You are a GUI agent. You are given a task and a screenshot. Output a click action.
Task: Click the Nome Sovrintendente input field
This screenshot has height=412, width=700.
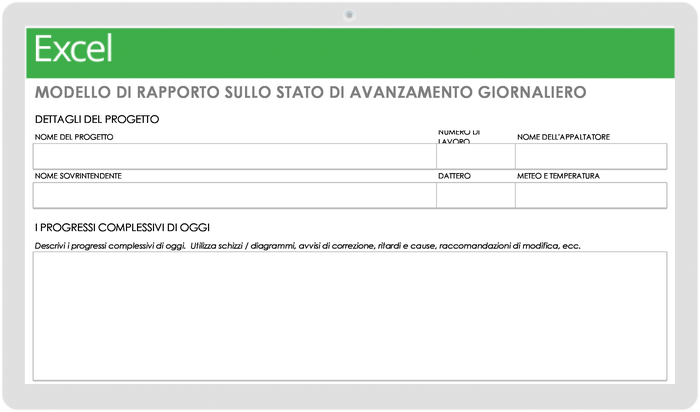[x=234, y=195]
